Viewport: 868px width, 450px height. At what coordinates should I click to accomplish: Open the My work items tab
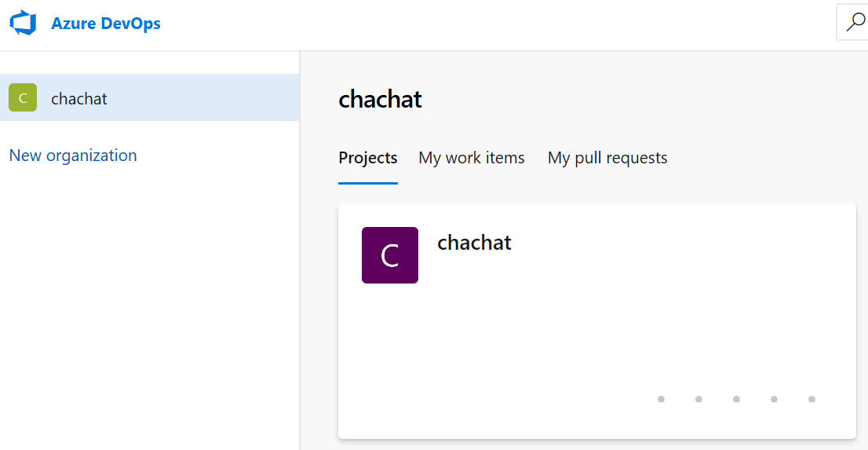tap(472, 158)
